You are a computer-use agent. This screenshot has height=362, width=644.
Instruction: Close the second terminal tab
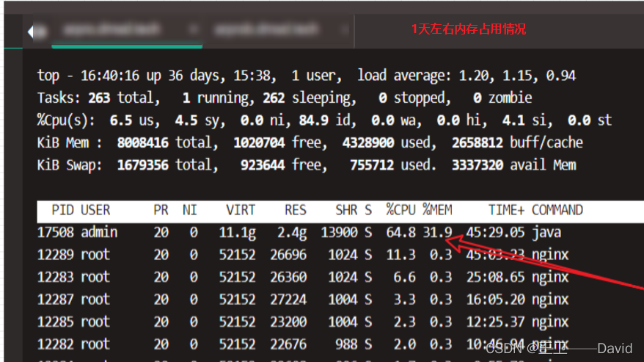[x=345, y=30]
